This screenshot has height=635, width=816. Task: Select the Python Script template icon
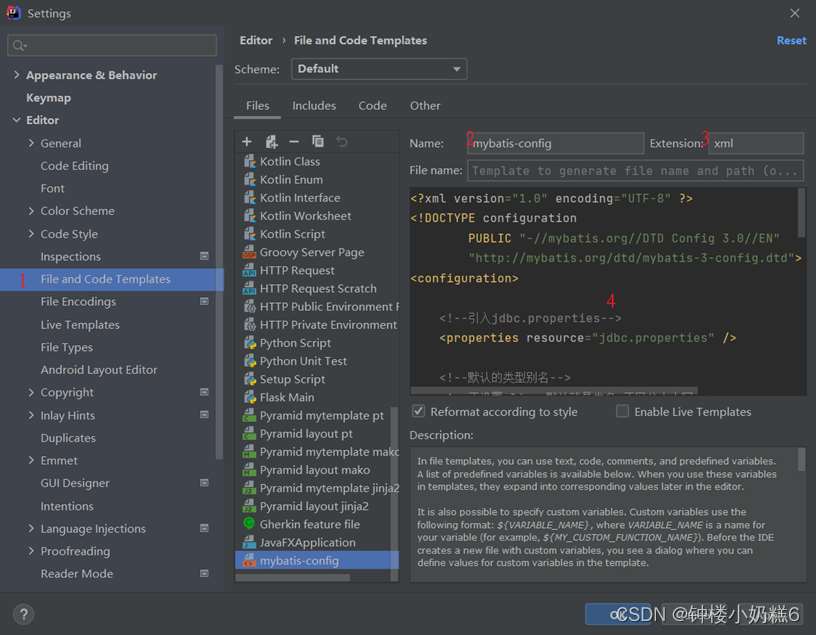pos(250,343)
